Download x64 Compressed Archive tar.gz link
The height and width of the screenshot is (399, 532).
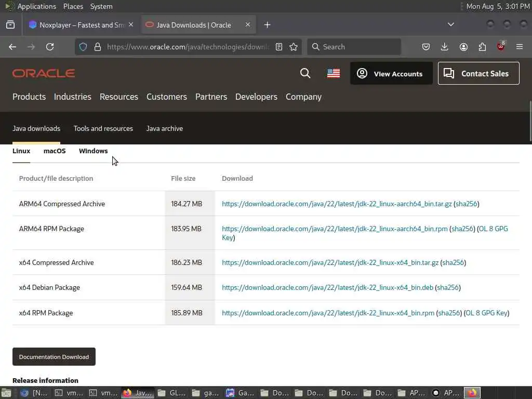(330, 262)
